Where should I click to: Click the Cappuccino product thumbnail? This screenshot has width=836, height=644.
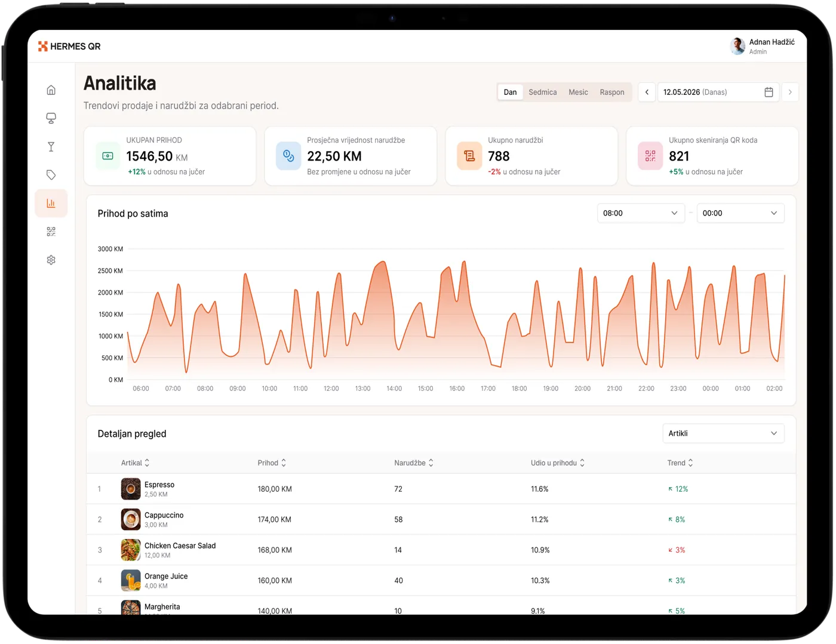[x=131, y=519]
